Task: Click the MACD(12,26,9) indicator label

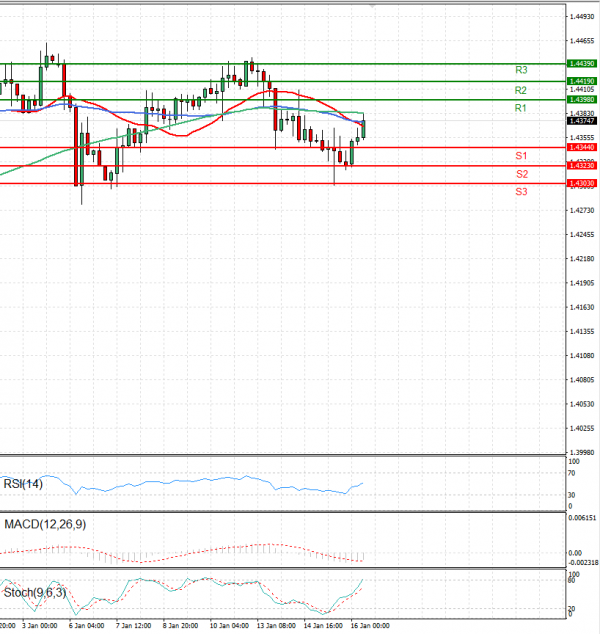Action: [46, 525]
